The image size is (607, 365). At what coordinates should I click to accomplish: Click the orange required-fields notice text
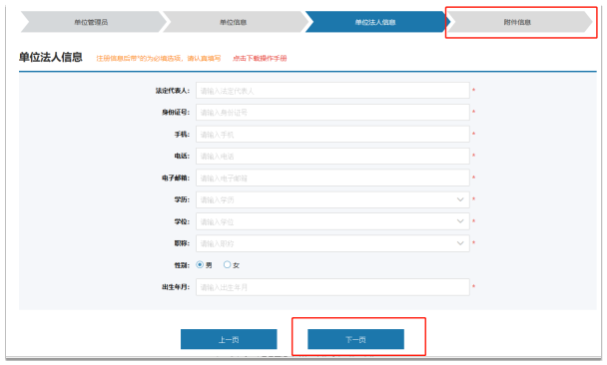coord(158,58)
